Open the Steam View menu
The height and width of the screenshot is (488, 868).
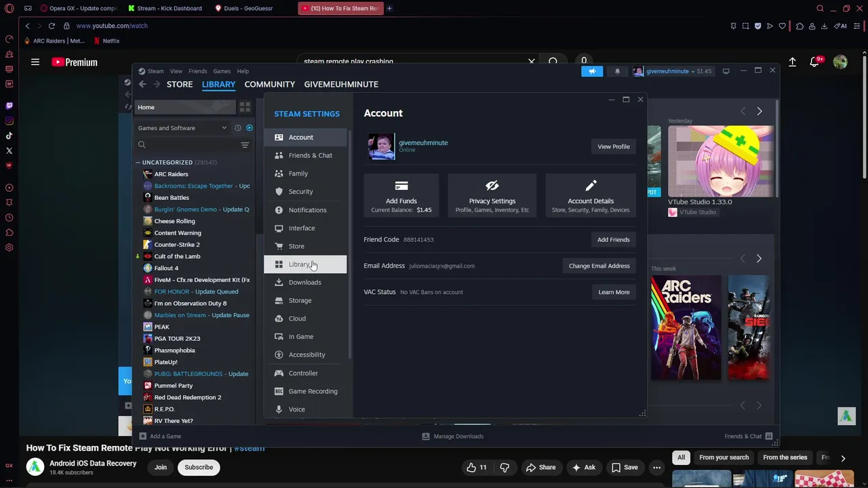coord(176,71)
